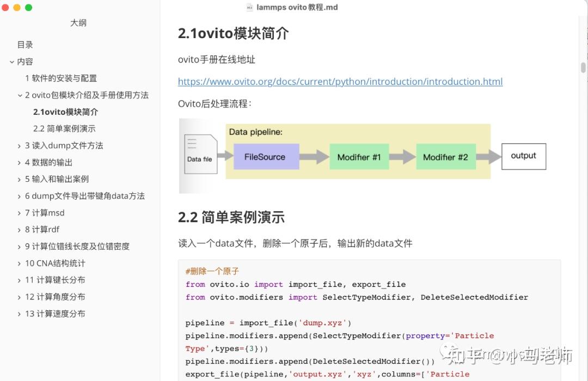Image resolution: width=588 pixels, height=381 pixels.
Task: Open the ovito introduction documentation link
Action: click(340, 81)
